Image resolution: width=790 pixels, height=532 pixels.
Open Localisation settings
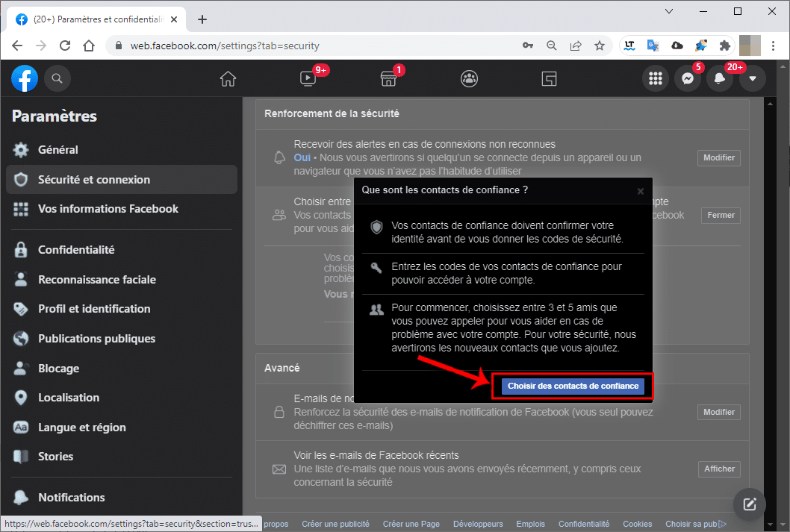tap(122, 398)
